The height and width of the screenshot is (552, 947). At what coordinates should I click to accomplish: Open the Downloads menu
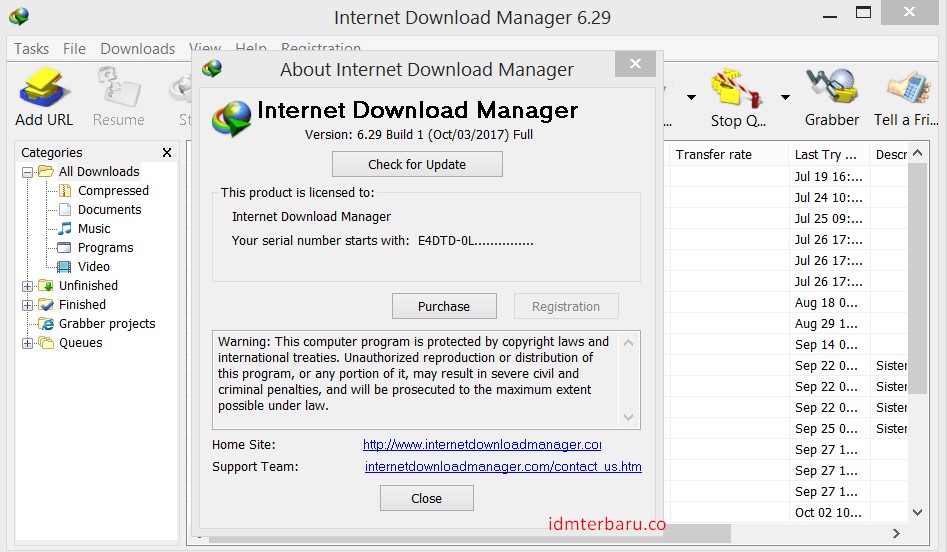coord(138,48)
